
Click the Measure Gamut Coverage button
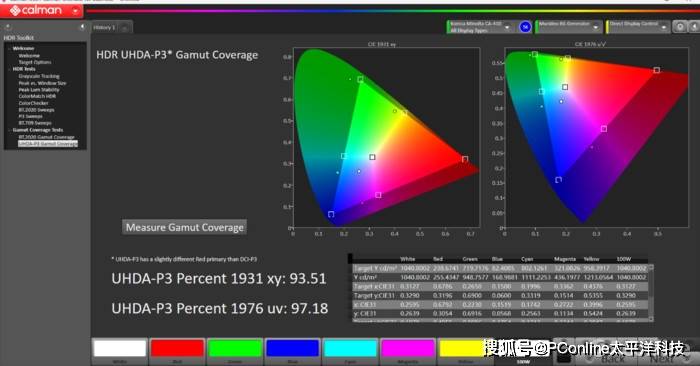click(x=184, y=227)
